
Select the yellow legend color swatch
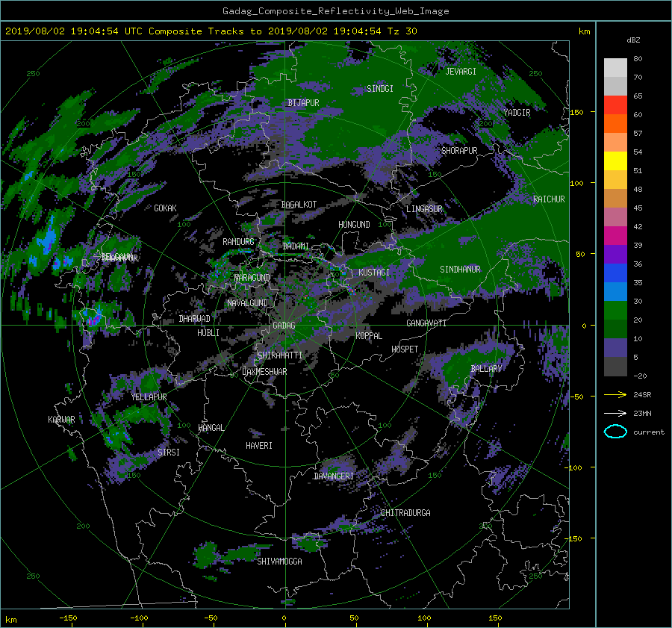click(x=615, y=161)
